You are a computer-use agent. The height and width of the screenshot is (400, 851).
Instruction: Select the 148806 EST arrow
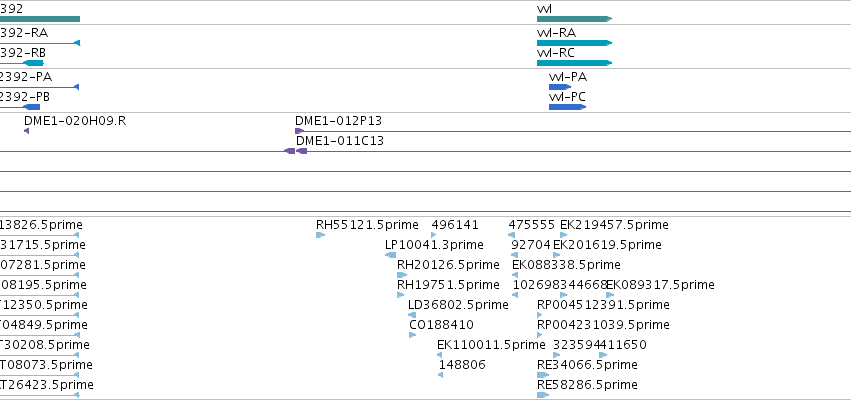[440, 375]
